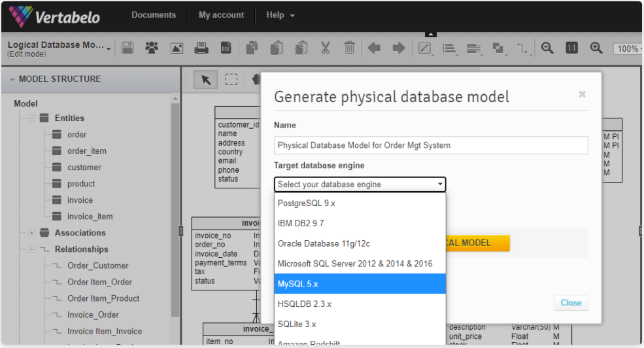Click the bring to front layers icon
Viewport: 644px width, 348px height.
pos(499,48)
